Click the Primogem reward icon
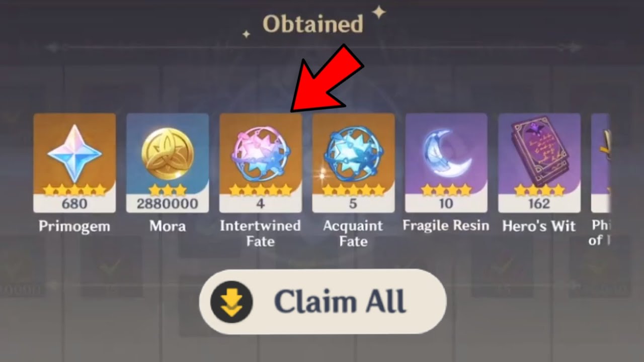 [74, 154]
